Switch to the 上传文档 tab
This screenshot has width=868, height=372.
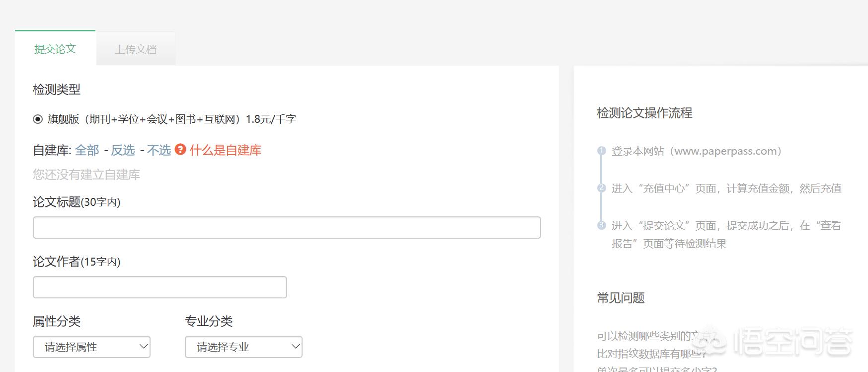[136, 49]
